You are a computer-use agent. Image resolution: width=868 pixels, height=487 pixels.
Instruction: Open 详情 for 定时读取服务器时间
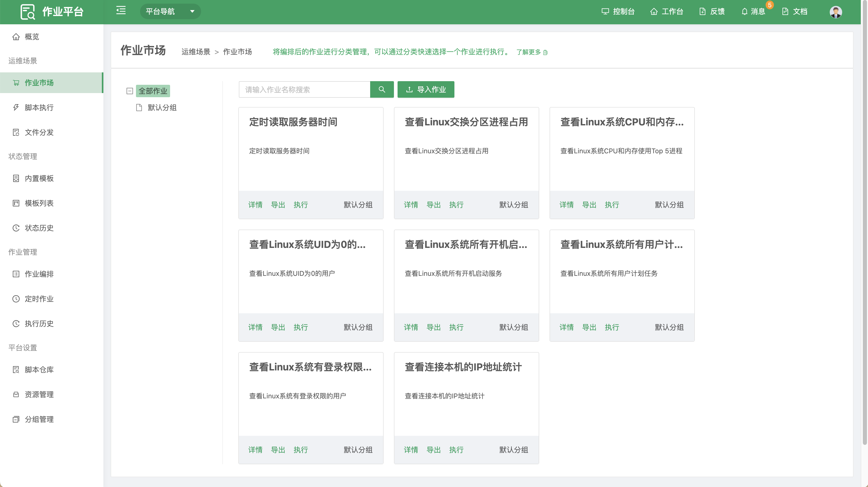(255, 205)
